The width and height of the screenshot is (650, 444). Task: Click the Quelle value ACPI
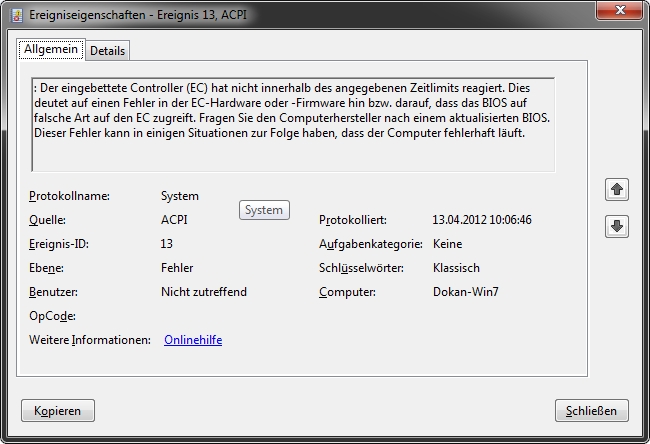pos(174,220)
